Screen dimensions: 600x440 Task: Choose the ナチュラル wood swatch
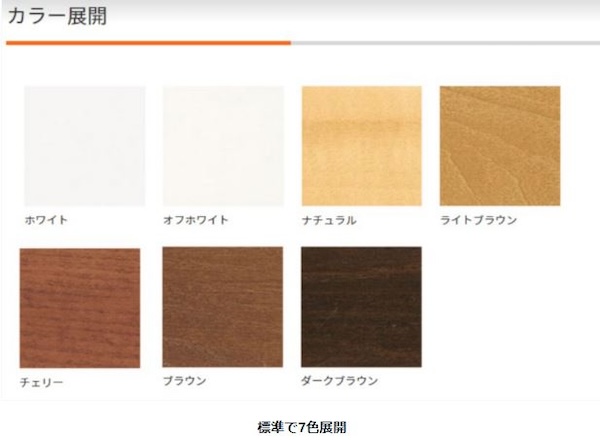[x=362, y=146]
